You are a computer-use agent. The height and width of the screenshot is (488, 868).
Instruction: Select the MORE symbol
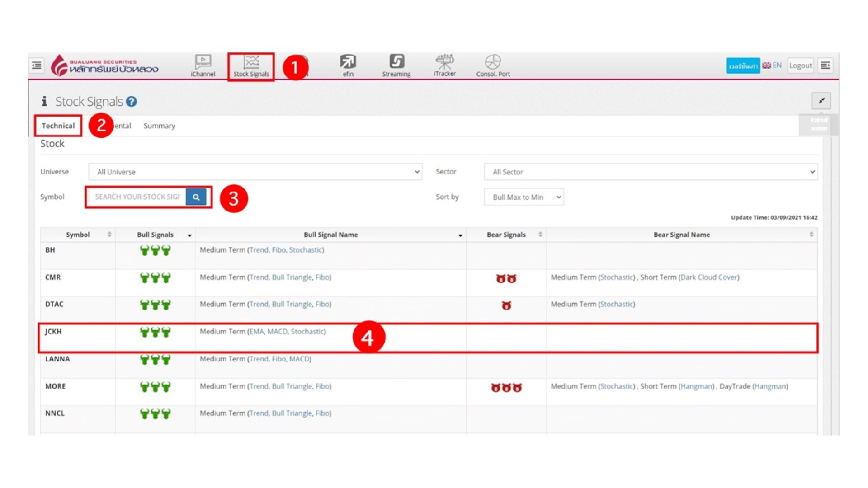tap(56, 386)
